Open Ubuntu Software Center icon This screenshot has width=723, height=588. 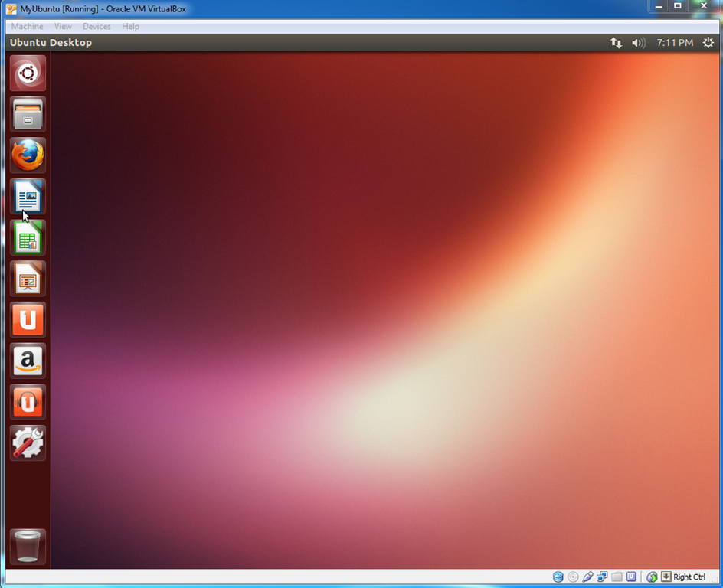click(x=28, y=319)
